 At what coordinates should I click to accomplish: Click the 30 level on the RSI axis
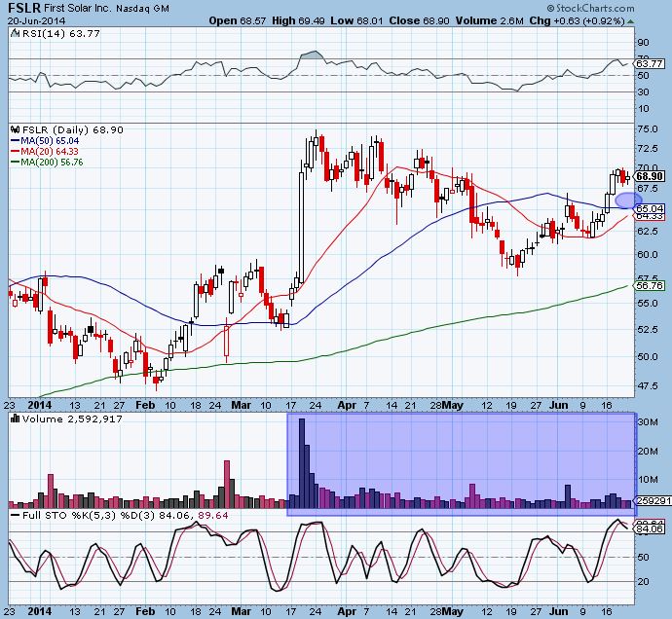(644, 91)
